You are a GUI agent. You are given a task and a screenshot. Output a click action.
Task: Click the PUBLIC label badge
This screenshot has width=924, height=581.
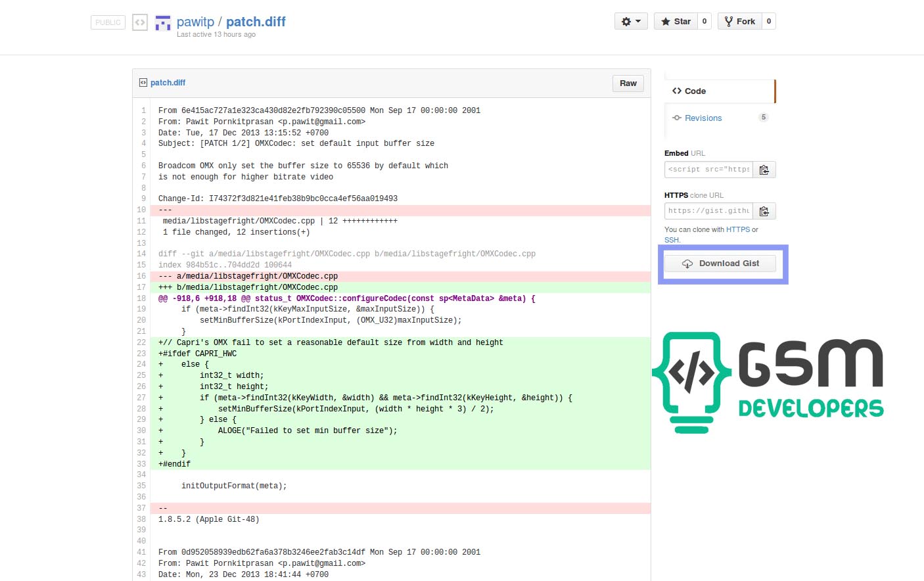pyautogui.click(x=108, y=22)
